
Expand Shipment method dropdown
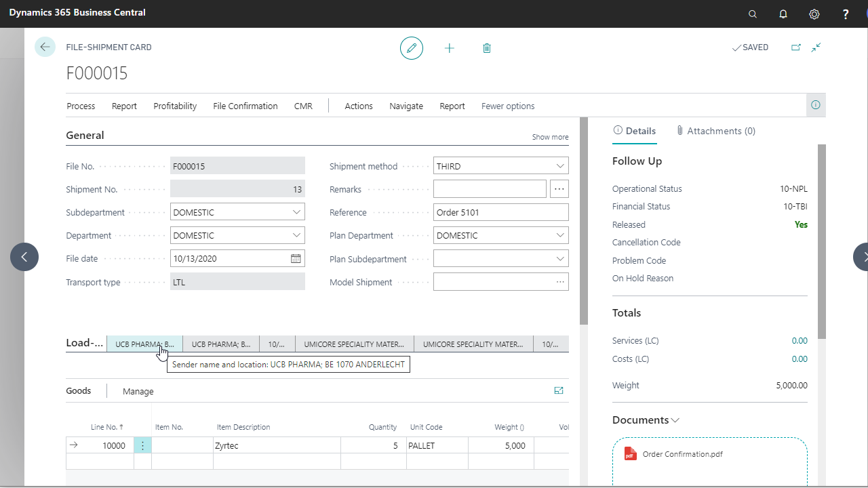click(x=560, y=166)
